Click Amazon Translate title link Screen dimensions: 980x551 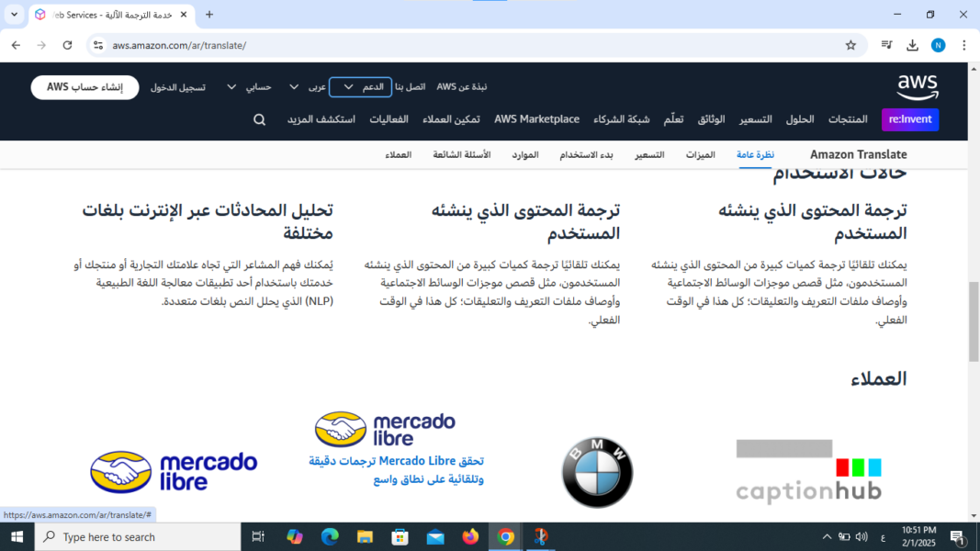click(x=858, y=154)
